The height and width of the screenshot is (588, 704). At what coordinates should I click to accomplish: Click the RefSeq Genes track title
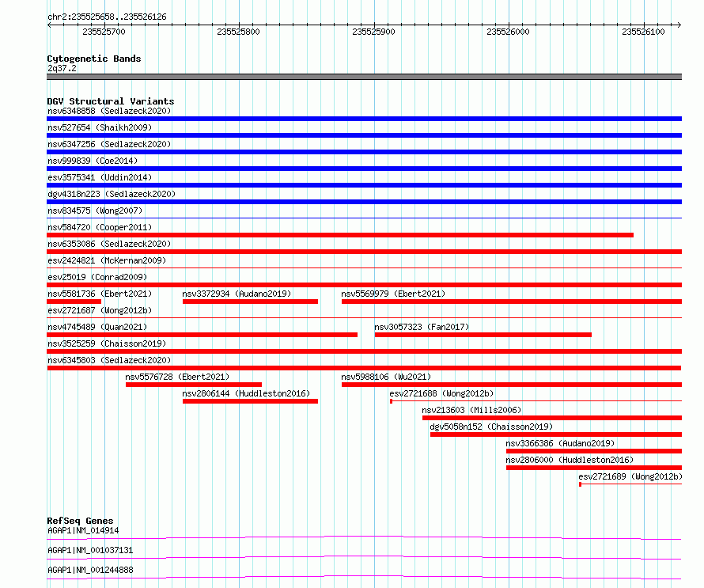[x=80, y=521]
